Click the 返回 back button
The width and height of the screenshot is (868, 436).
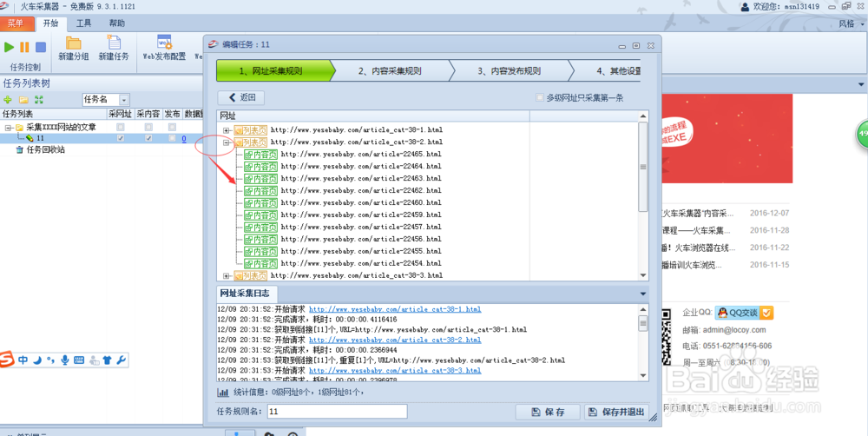240,97
